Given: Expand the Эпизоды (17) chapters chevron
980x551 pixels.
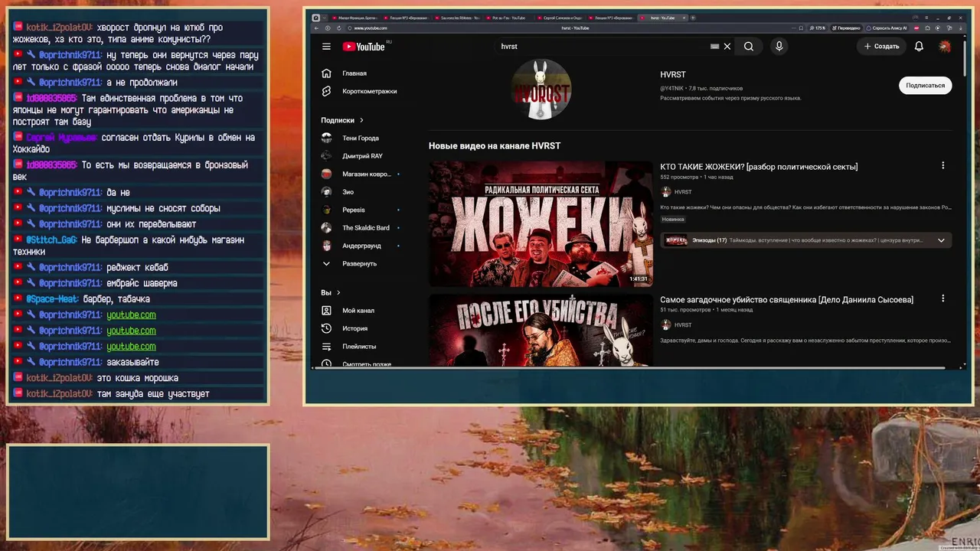Looking at the screenshot, I should [941, 240].
